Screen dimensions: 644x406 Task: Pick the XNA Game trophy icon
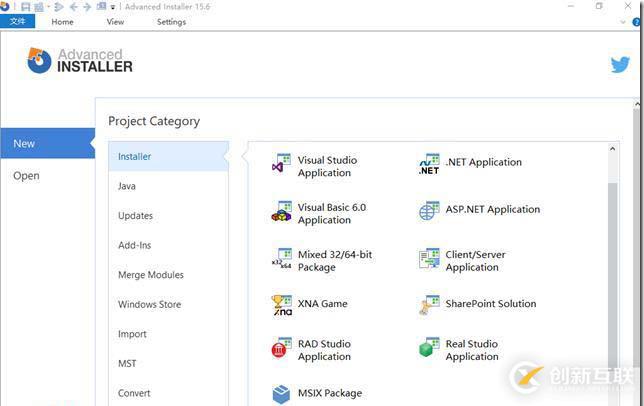tap(281, 305)
